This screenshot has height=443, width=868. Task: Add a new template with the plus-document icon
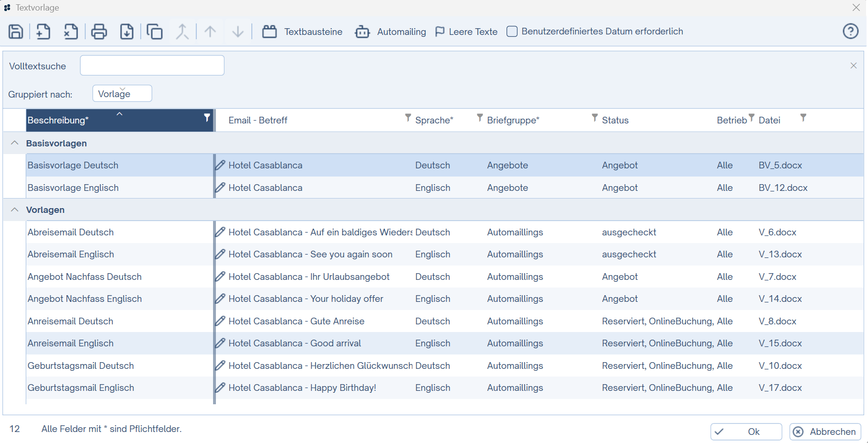pos(43,32)
